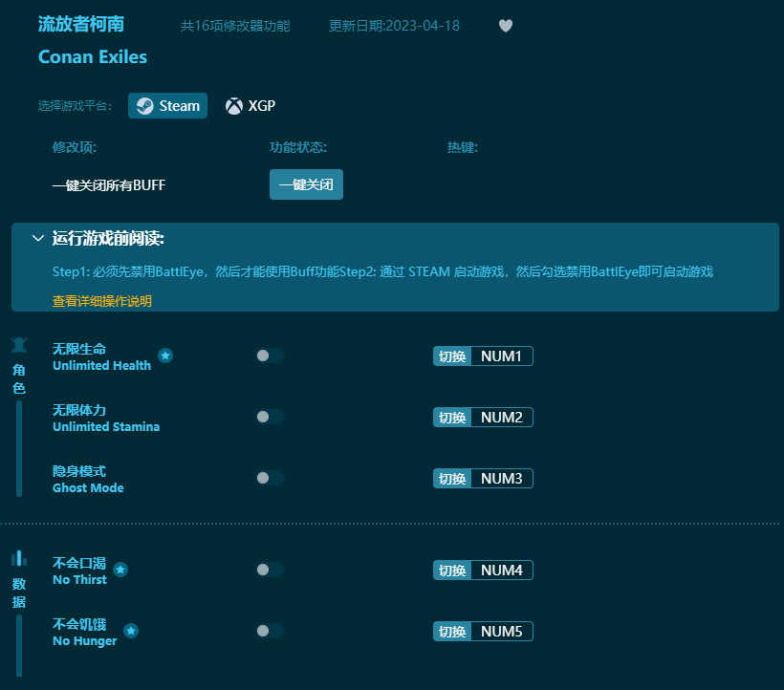Enable the No Thirst toggle

click(270, 570)
